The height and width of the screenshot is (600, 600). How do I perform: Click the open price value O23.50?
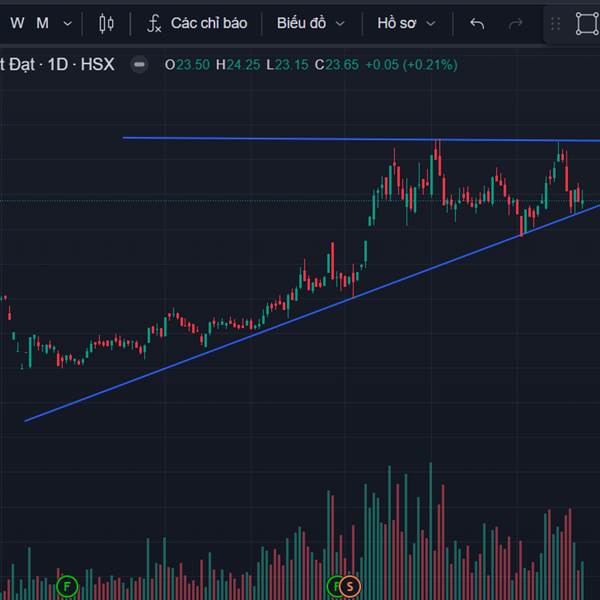coord(187,65)
